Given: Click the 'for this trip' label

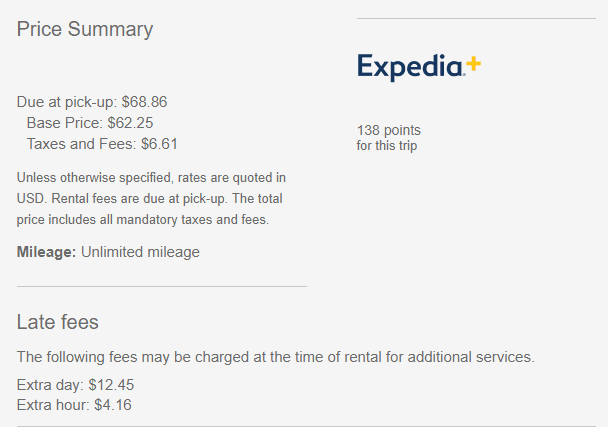Looking at the screenshot, I should [x=387, y=146].
